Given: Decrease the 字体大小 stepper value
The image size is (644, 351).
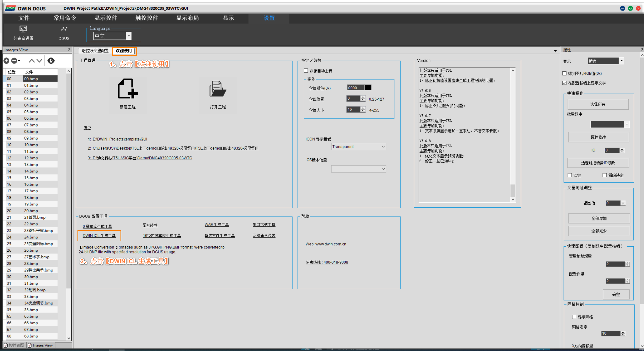Looking at the screenshot, I should [x=363, y=111].
